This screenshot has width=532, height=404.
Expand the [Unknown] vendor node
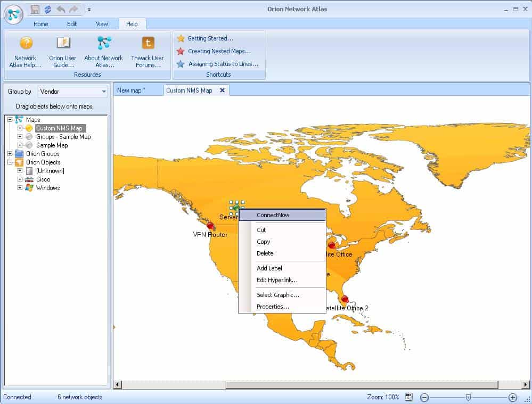pos(20,171)
